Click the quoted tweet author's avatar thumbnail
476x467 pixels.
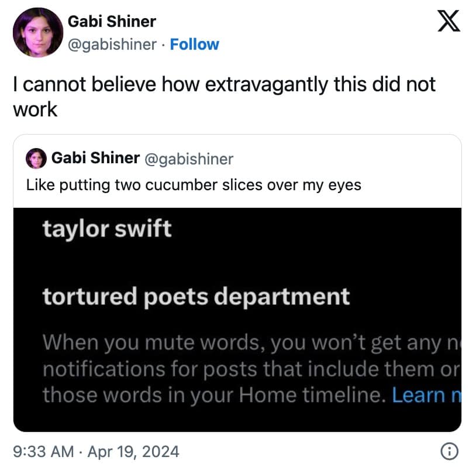(35, 159)
